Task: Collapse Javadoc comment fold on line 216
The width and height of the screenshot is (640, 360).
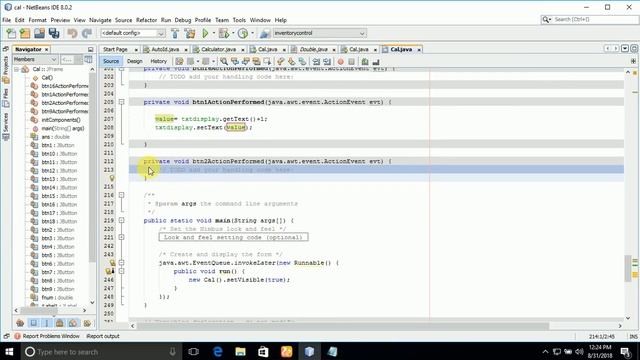Action: tap(122, 195)
